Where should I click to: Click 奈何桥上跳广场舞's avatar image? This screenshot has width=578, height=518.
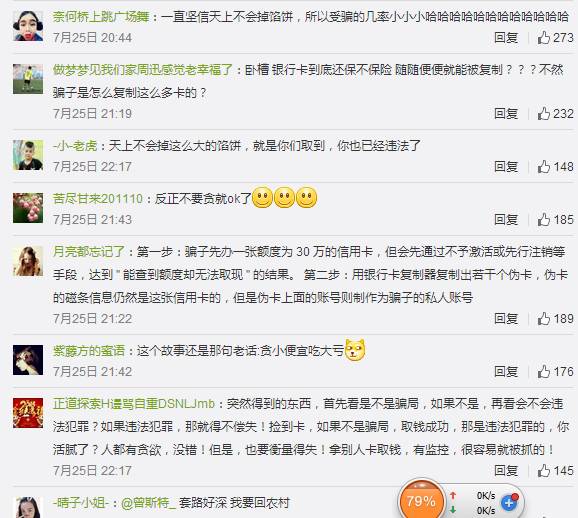point(28,25)
